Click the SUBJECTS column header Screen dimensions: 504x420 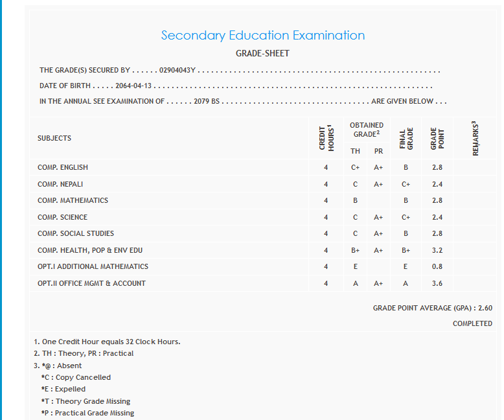pos(54,138)
